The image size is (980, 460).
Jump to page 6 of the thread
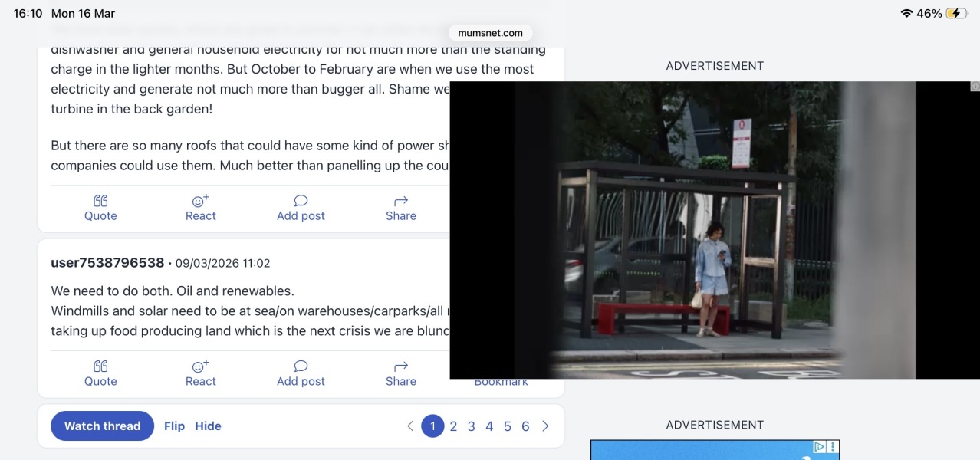[525, 426]
